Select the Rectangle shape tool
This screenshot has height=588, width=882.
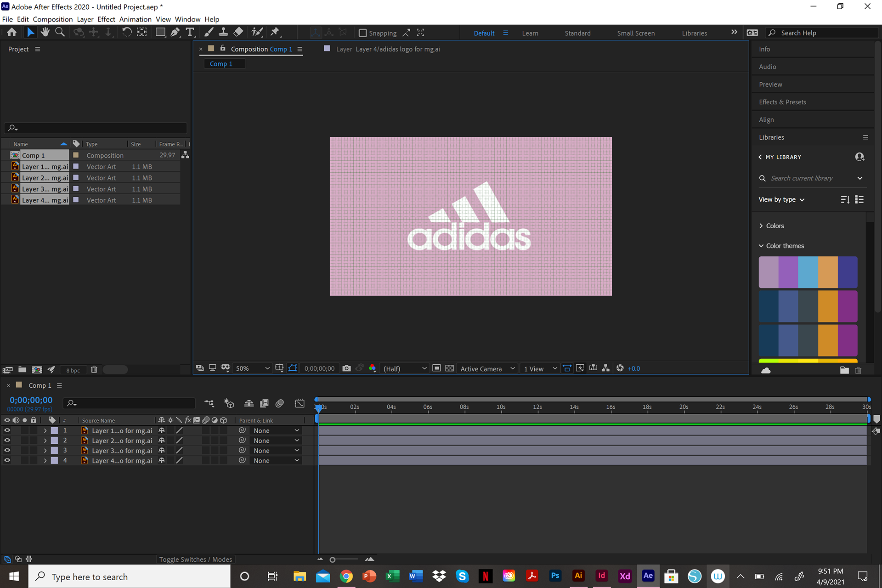click(x=160, y=32)
